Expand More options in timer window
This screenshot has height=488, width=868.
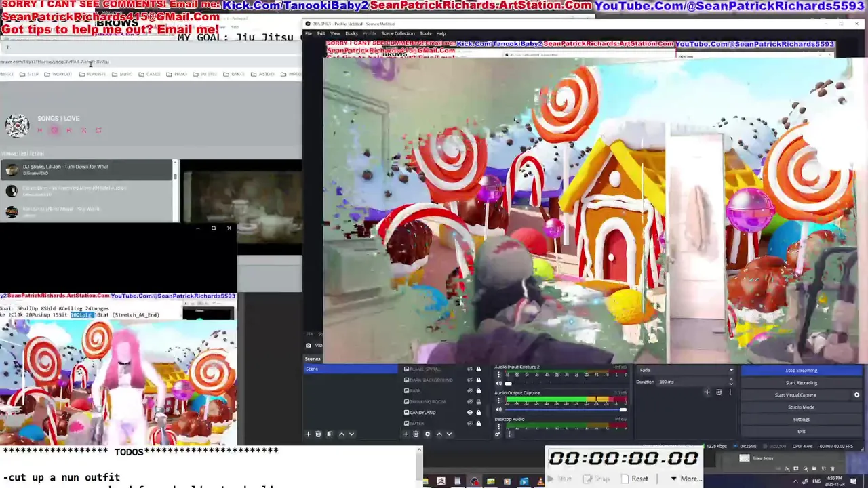tap(685, 479)
